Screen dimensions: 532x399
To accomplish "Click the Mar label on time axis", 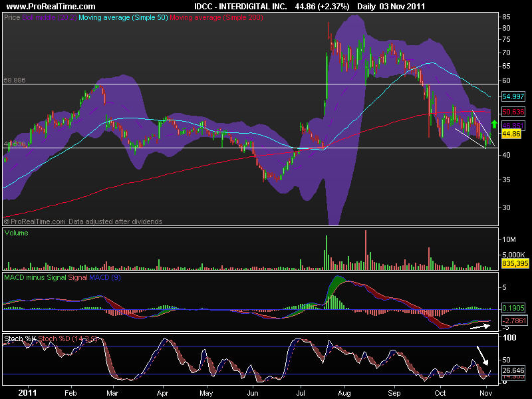I will click(x=112, y=393).
